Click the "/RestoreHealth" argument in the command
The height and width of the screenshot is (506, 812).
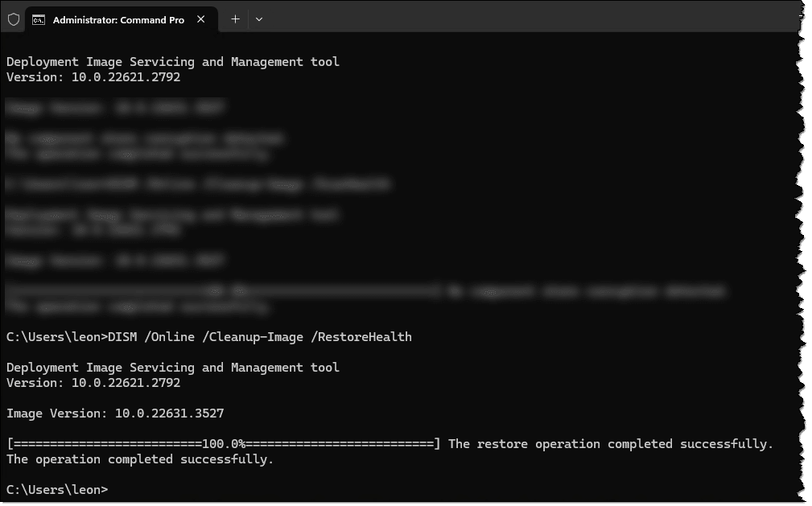pyautogui.click(x=361, y=337)
